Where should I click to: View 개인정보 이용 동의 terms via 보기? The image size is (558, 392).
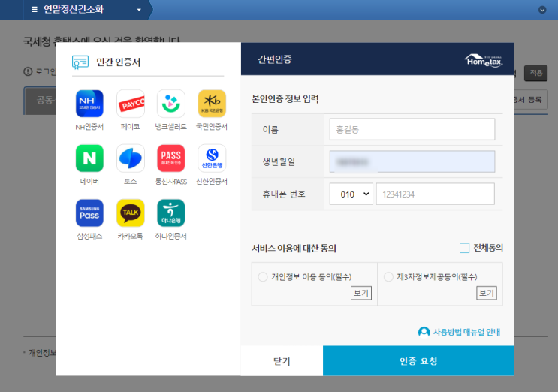pos(360,293)
